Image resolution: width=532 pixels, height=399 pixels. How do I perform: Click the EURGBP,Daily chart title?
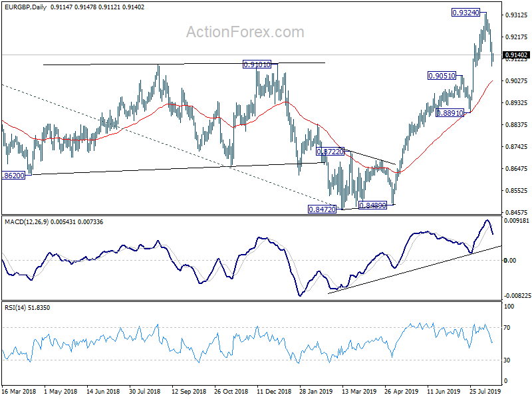[x=25, y=7]
